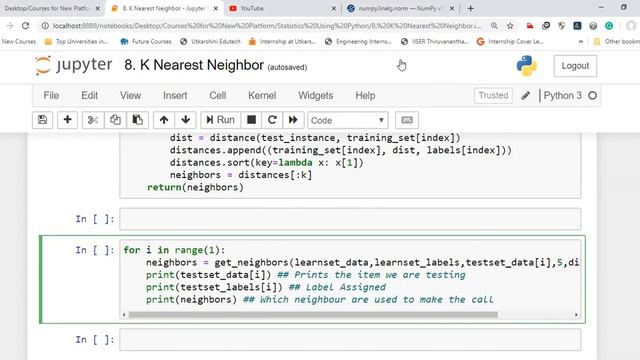Screen dimensions: 640x360
Task: Restart kernel and run all fast-forward icon
Action: pos(293,120)
